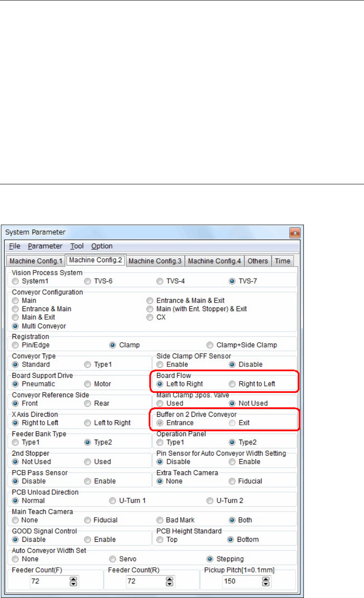Close the System Parameter window
364x598 pixels.
pyautogui.click(x=294, y=233)
